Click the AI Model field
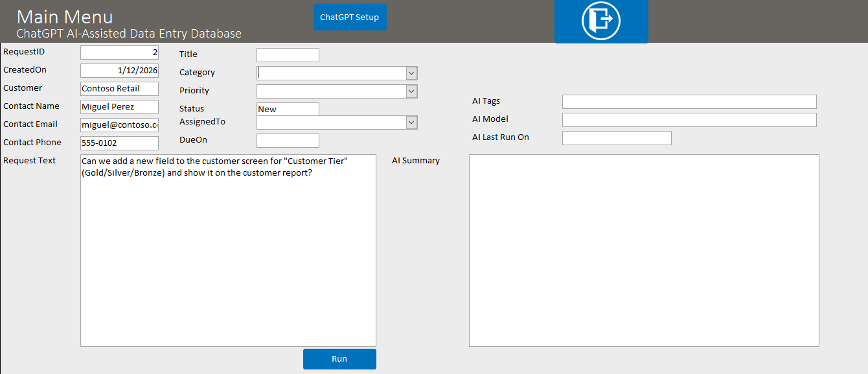 pyautogui.click(x=689, y=120)
